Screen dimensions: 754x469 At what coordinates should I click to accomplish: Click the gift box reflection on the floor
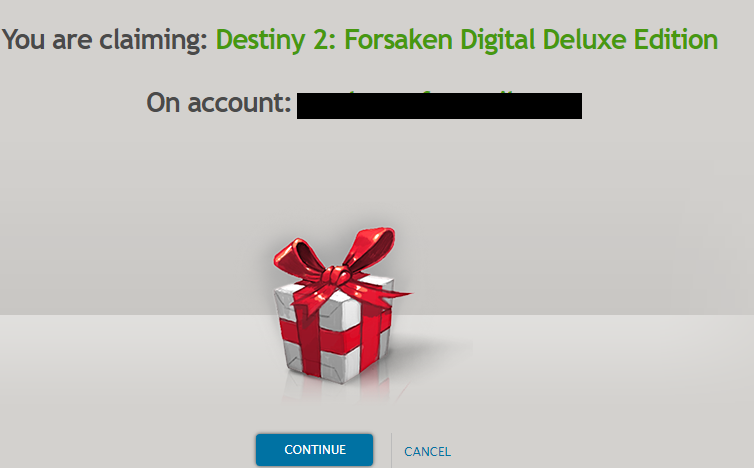click(337, 391)
